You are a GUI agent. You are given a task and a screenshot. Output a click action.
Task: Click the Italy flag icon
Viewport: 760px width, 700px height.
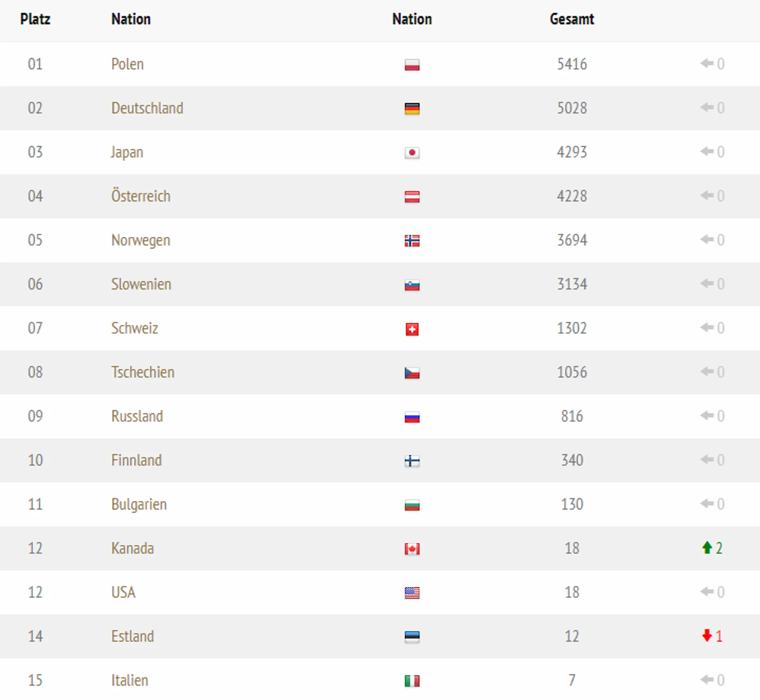[412, 681]
